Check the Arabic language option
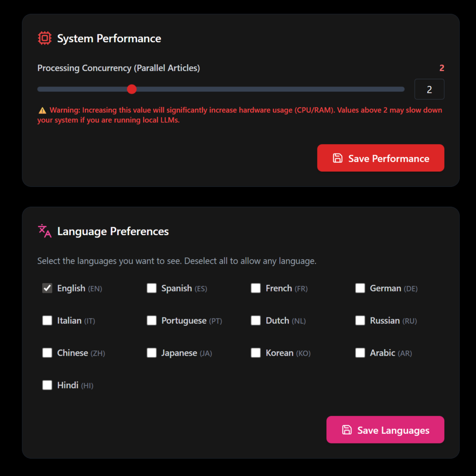This screenshot has height=476, width=476. click(x=360, y=353)
